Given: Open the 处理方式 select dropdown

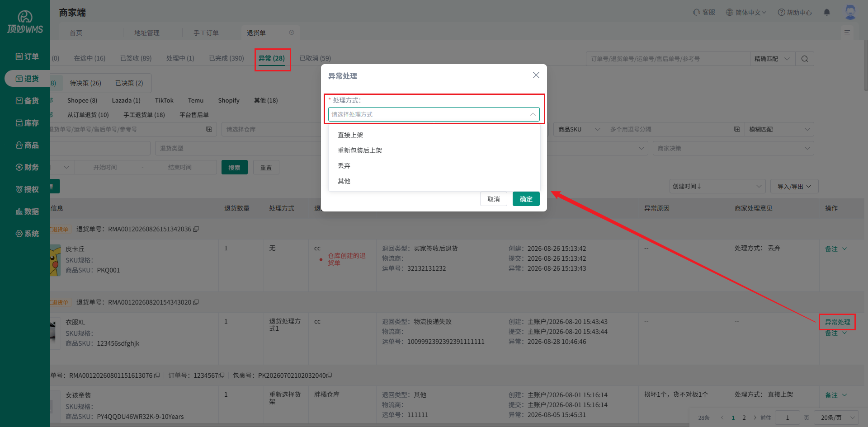Looking at the screenshot, I should (x=434, y=114).
